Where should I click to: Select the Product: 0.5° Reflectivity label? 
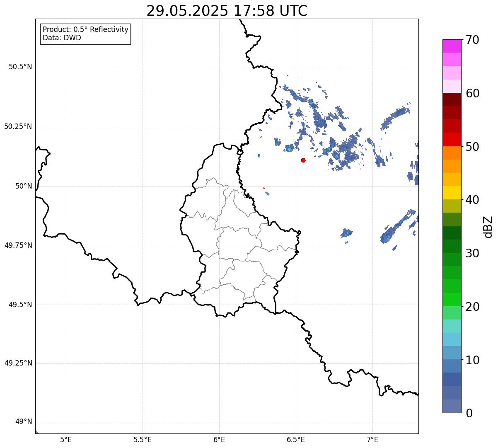tap(86, 30)
